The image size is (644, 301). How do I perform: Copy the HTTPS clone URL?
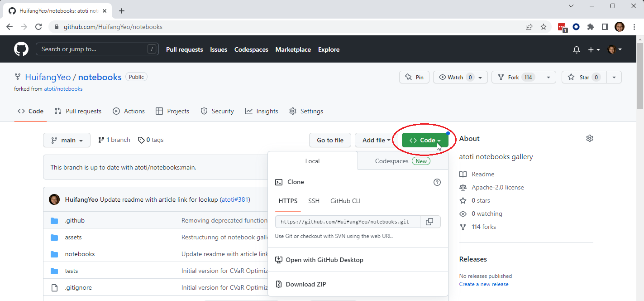tap(430, 222)
